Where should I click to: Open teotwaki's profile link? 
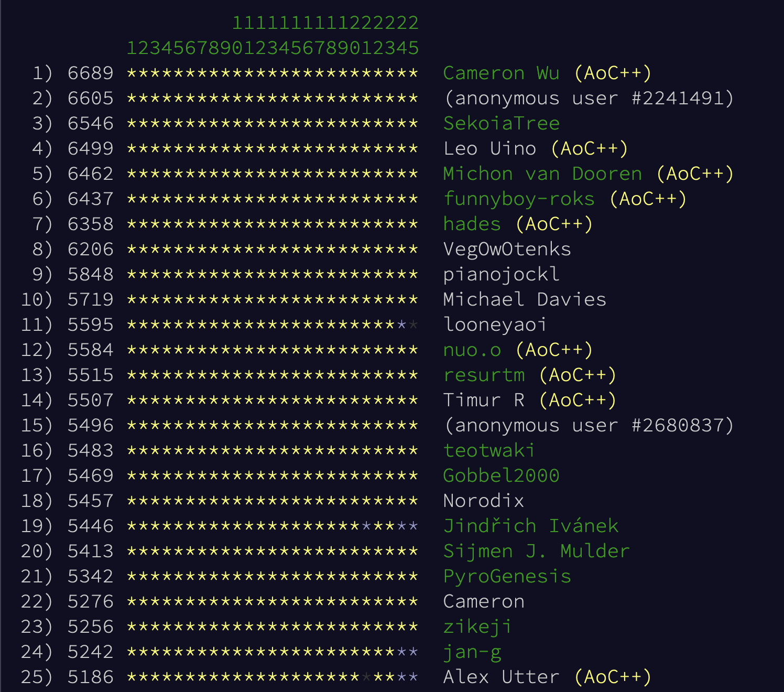[489, 450]
